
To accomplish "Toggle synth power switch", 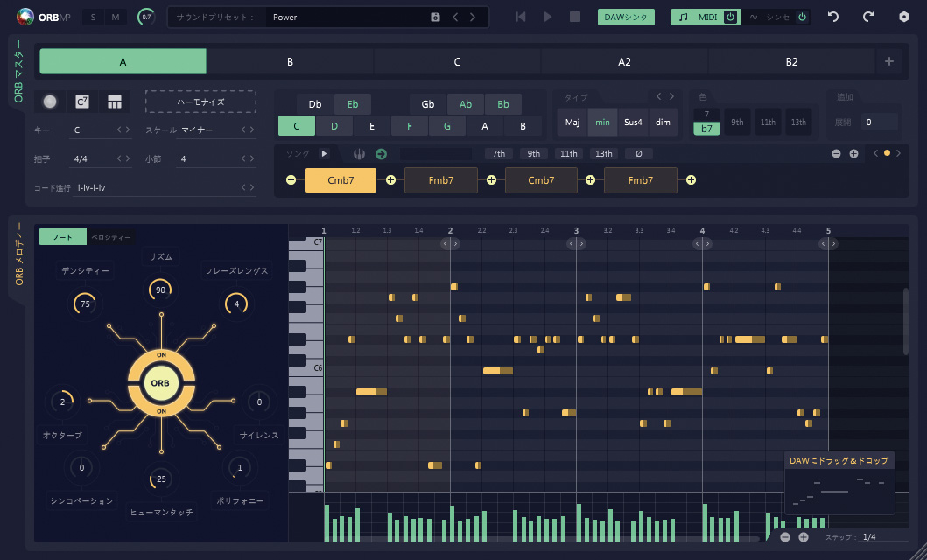I will point(802,17).
